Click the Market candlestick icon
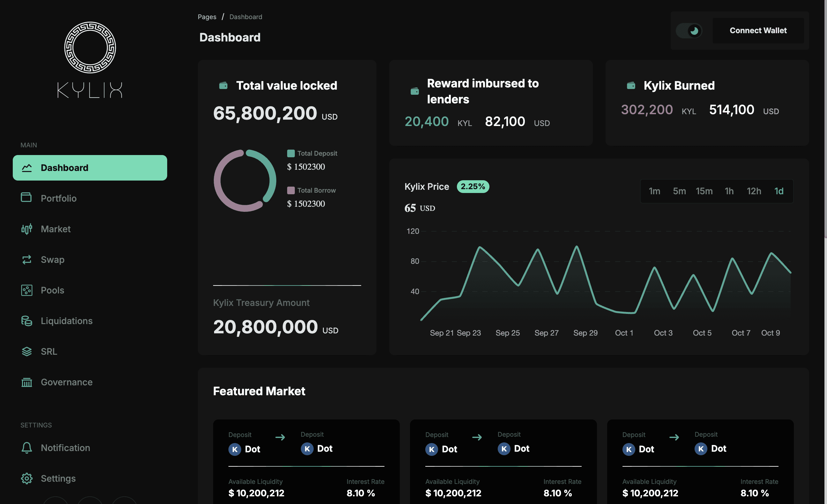The image size is (827, 504). coord(26,229)
